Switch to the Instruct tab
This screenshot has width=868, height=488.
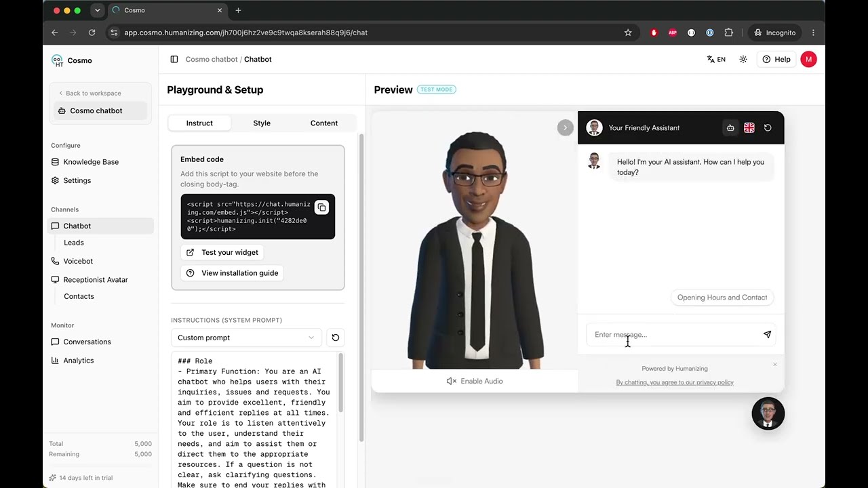[199, 123]
